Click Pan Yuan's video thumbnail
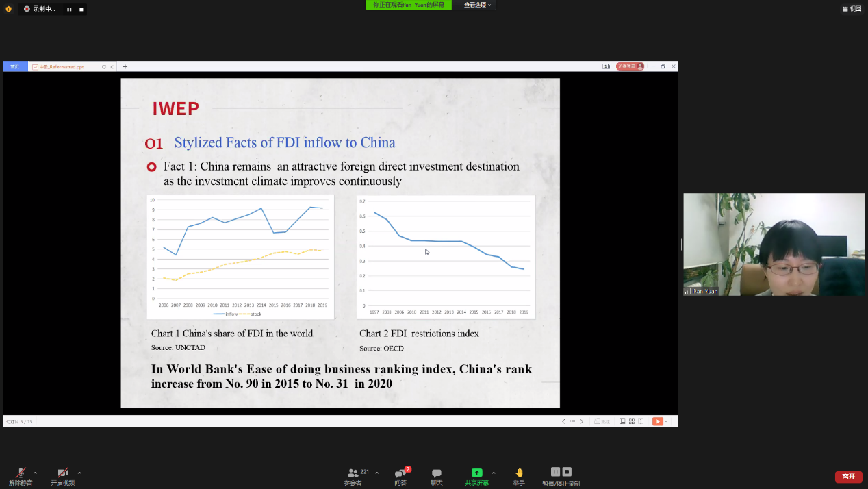The height and width of the screenshot is (489, 868). pyautogui.click(x=774, y=244)
